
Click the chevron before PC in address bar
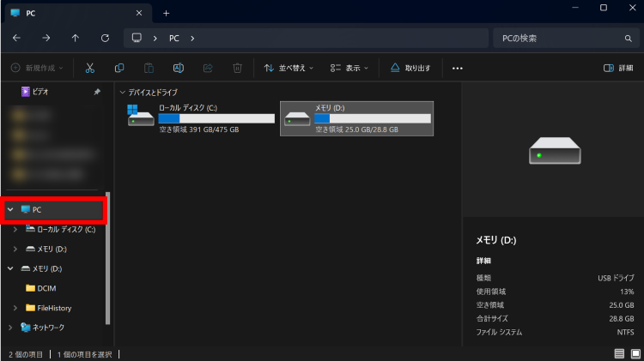(155, 38)
